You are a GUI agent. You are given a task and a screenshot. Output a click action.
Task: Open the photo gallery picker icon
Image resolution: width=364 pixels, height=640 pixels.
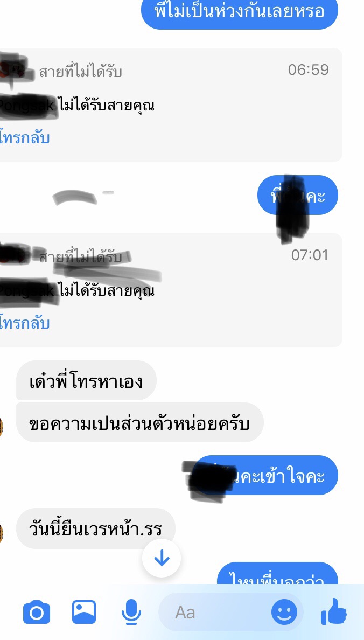point(84,612)
